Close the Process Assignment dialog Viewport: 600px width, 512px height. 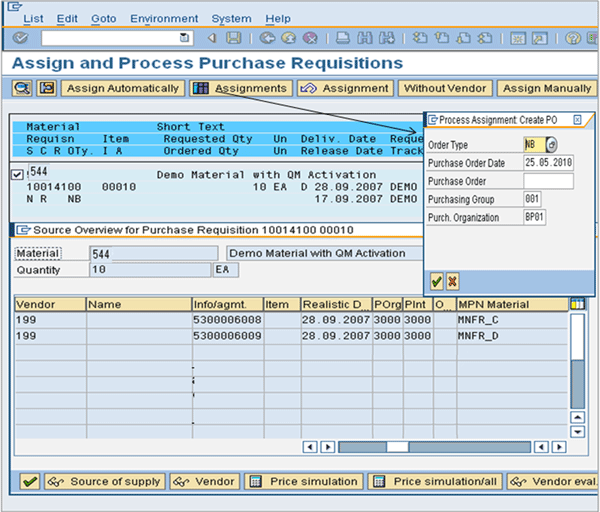pyautogui.click(x=577, y=120)
